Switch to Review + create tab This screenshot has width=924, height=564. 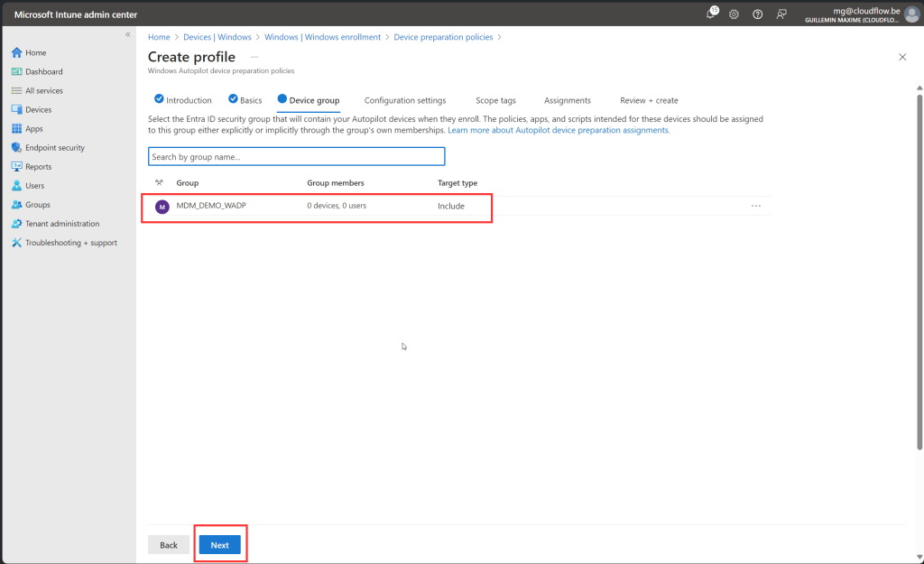(649, 100)
